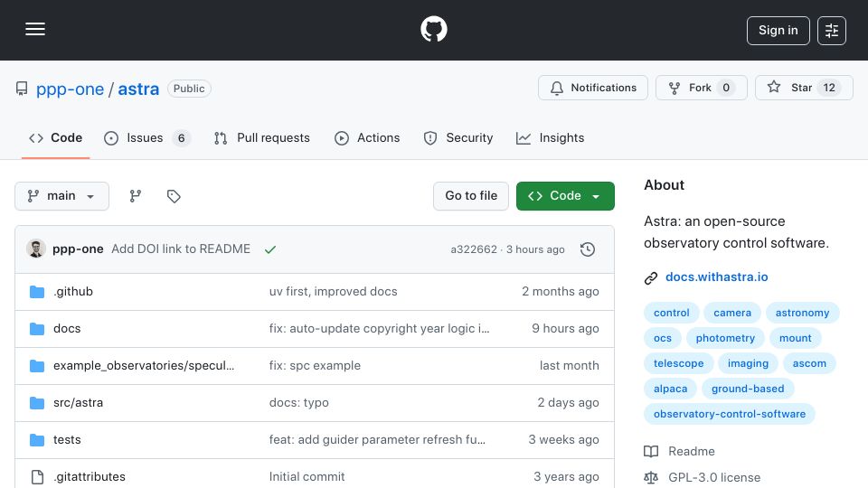Click the .gitattributes file icon
Screen dimensions: 868x488
(37, 477)
